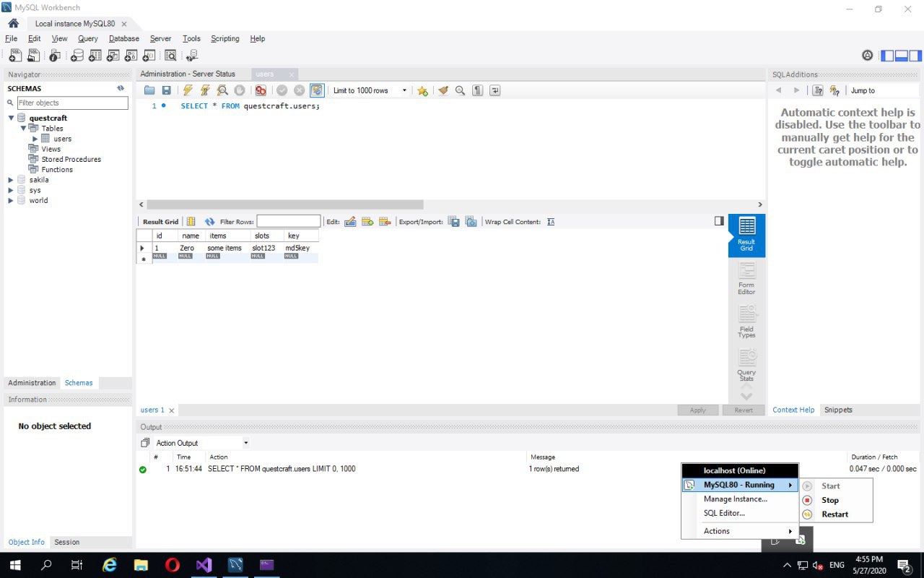Search table data toolbar icon
Screen dimensions: 924x578
(x=171, y=55)
